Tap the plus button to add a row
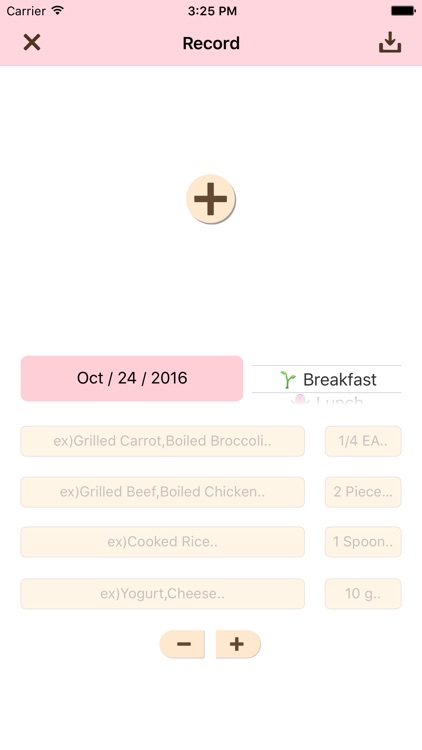Image resolution: width=422 pixels, height=750 pixels. [238, 644]
